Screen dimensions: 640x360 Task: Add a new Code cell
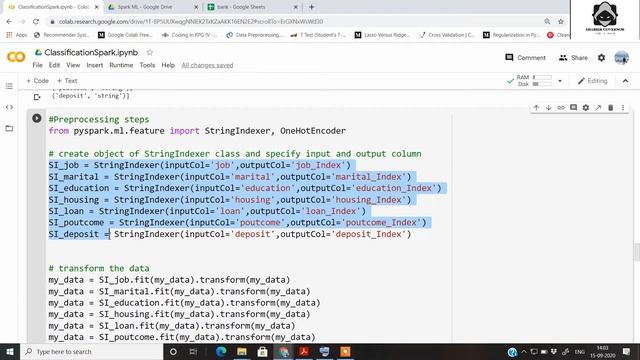point(38,81)
